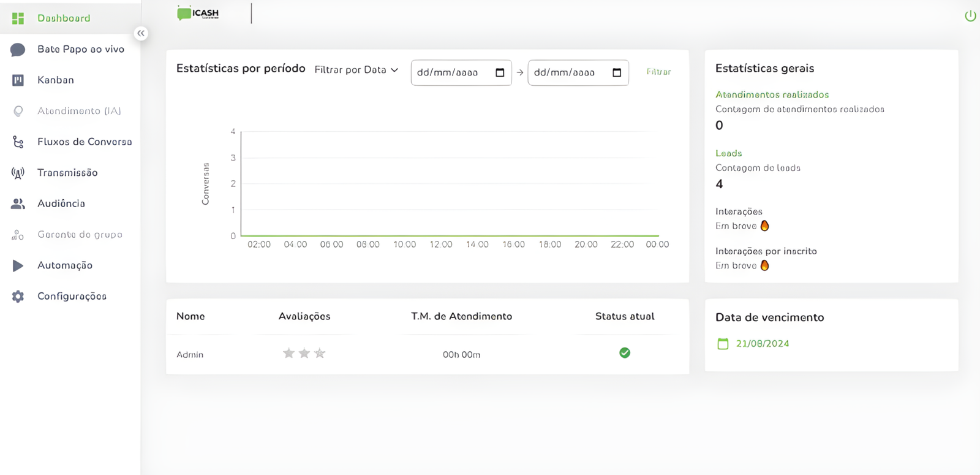This screenshot has height=475, width=980.
Task: Click the Atendimentos realizados link
Action: (772, 94)
